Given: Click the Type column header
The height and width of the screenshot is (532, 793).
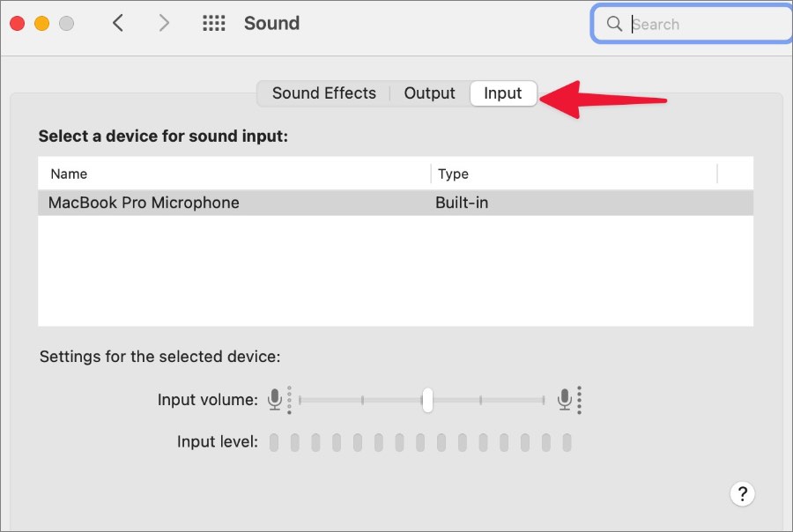Looking at the screenshot, I should pos(453,174).
